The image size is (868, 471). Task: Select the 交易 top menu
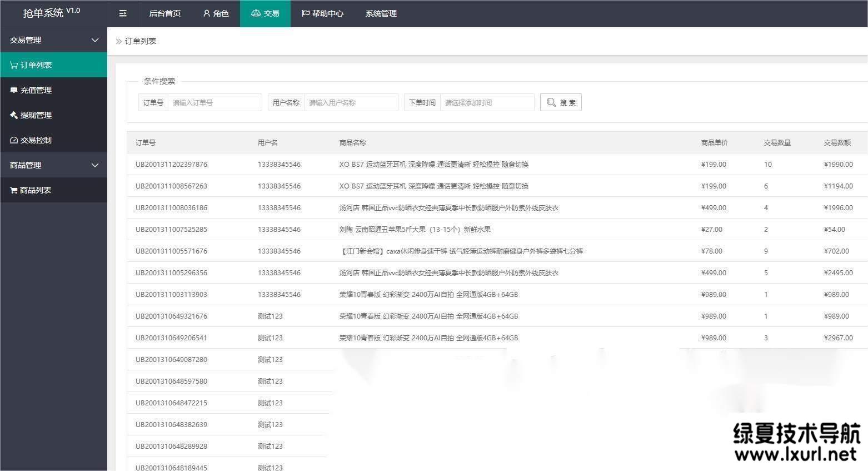[x=265, y=13]
